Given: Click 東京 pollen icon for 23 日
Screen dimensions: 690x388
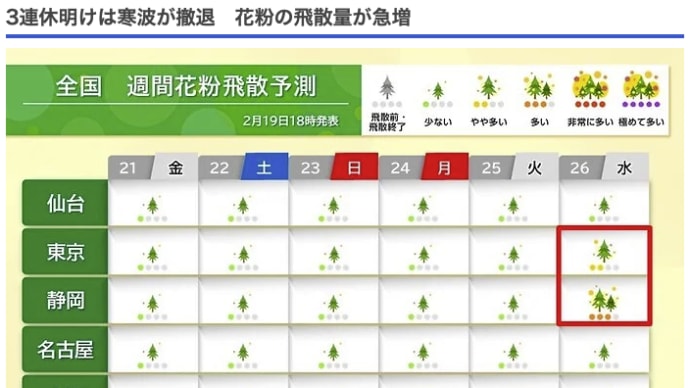Looking at the screenshot, I should pos(333,258).
